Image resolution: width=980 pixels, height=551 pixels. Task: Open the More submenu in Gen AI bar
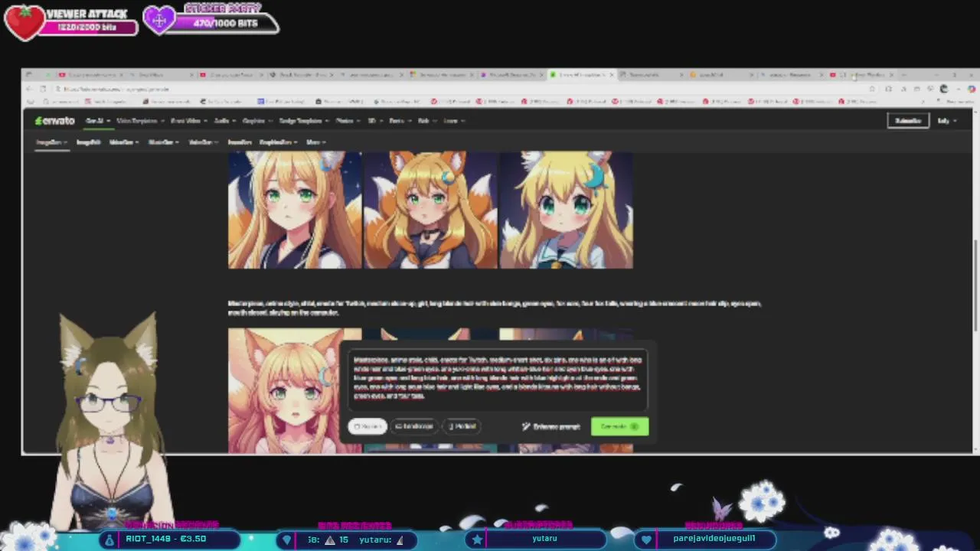(x=315, y=142)
